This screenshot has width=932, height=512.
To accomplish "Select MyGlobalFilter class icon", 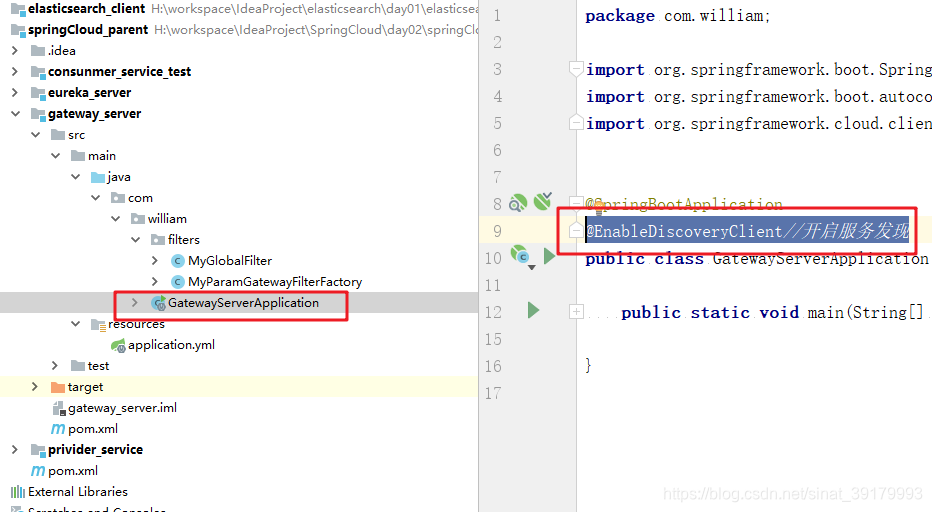I will tap(177, 260).
